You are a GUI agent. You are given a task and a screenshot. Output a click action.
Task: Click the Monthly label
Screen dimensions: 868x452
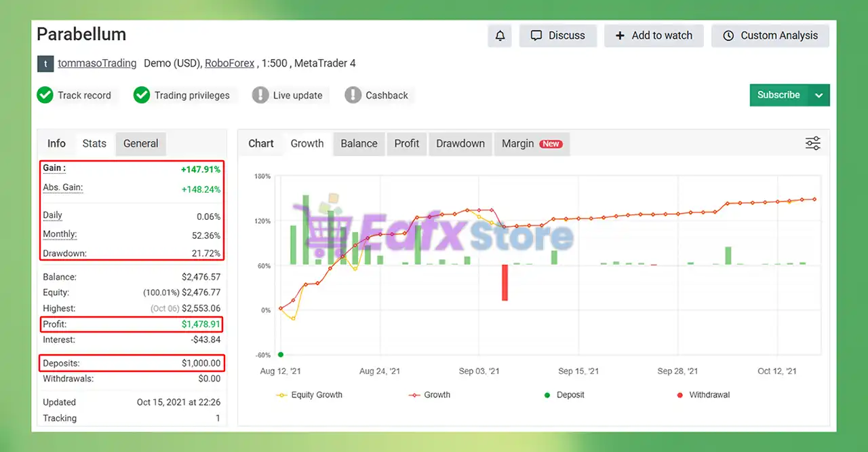(60, 234)
